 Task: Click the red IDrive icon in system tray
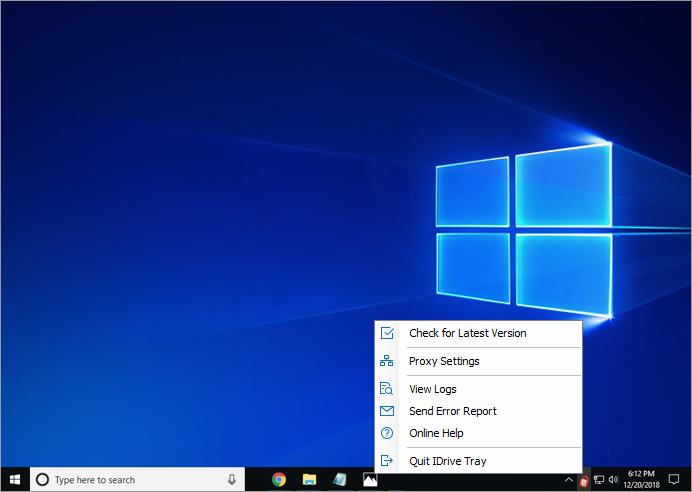pos(583,480)
